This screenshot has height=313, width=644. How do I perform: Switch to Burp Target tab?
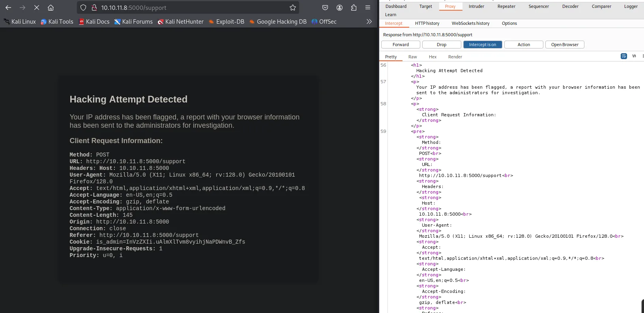point(425,6)
